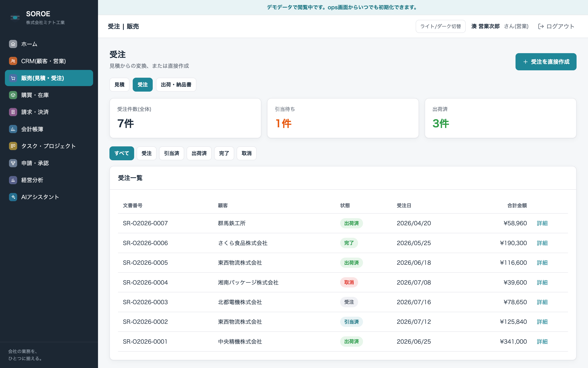Click the ホーム house icon in sidebar
Viewport: 588px width, 368px height.
pos(13,44)
